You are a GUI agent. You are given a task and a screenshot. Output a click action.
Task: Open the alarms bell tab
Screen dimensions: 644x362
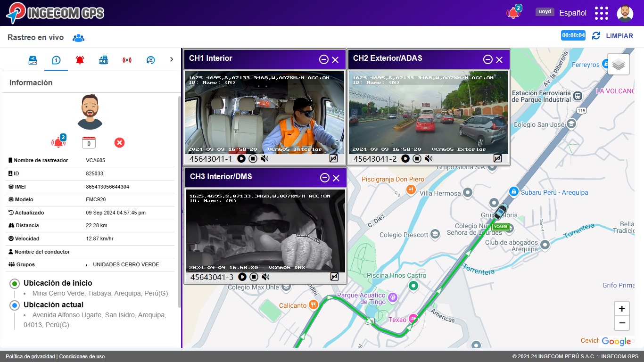click(80, 60)
